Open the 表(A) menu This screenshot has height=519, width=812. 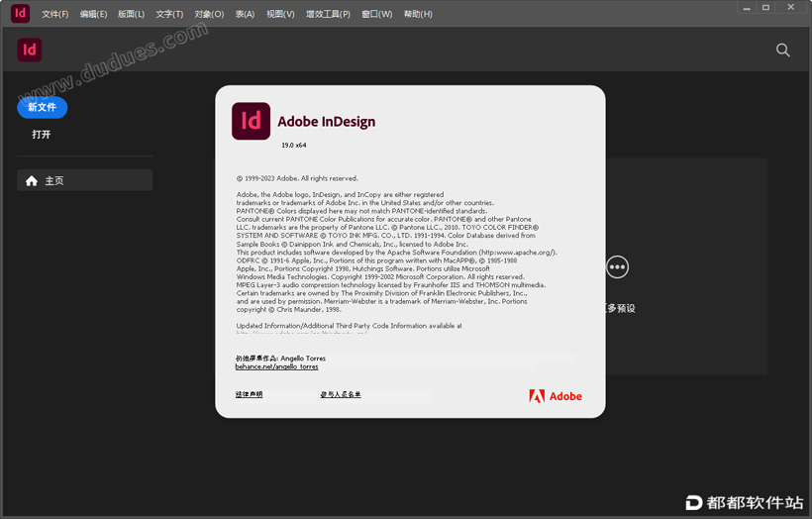[x=245, y=14]
